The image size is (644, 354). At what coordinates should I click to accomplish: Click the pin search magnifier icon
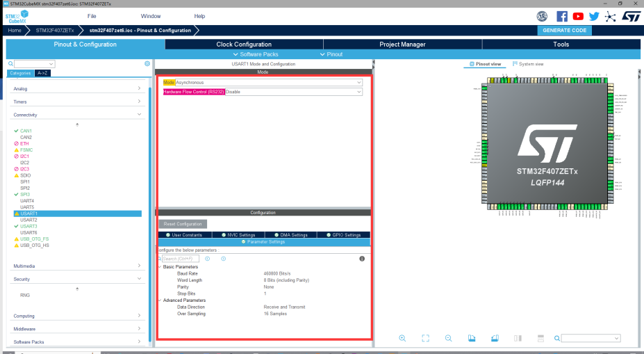[x=557, y=339]
